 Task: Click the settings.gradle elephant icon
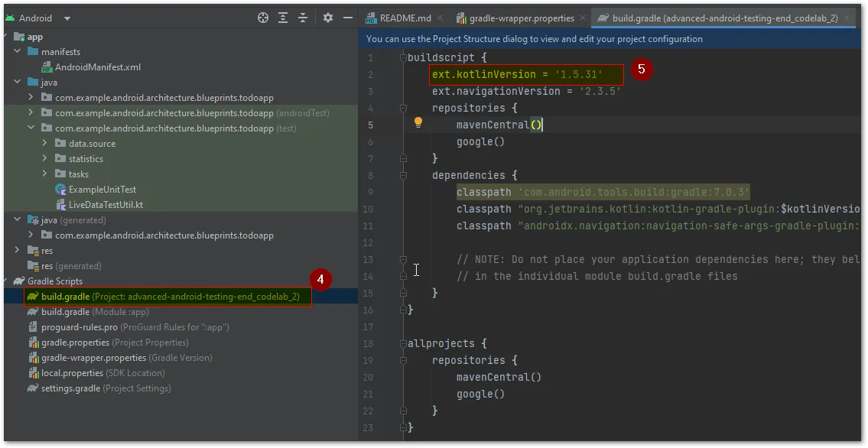(33, 388)
